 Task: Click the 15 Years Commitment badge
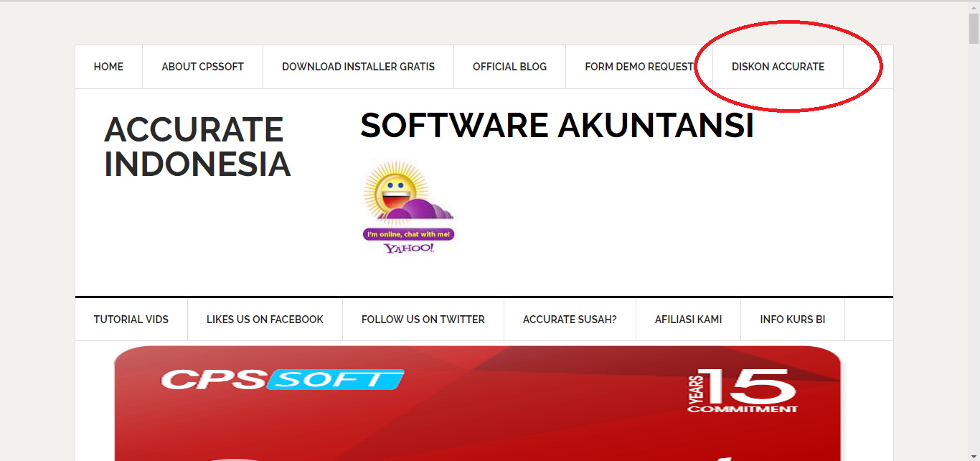[743, 391]
